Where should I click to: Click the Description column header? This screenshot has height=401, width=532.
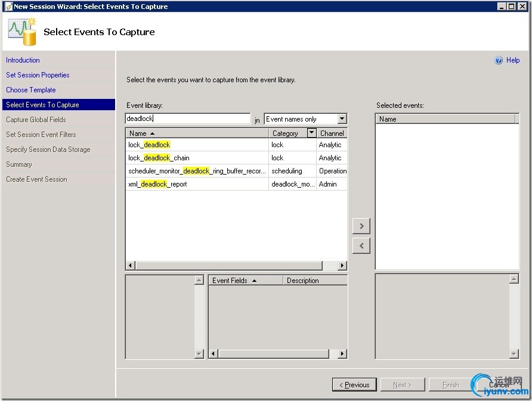click(x=315, y=280)
